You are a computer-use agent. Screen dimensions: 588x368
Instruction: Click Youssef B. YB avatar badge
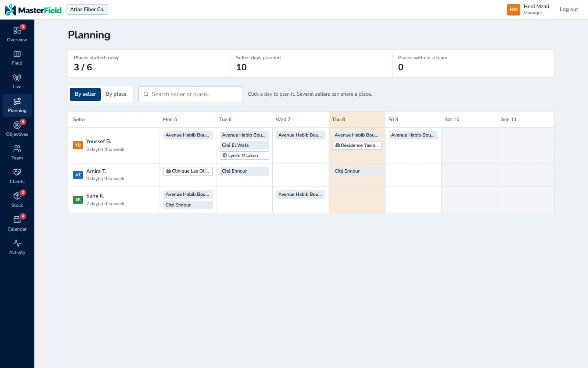point(78,145)
